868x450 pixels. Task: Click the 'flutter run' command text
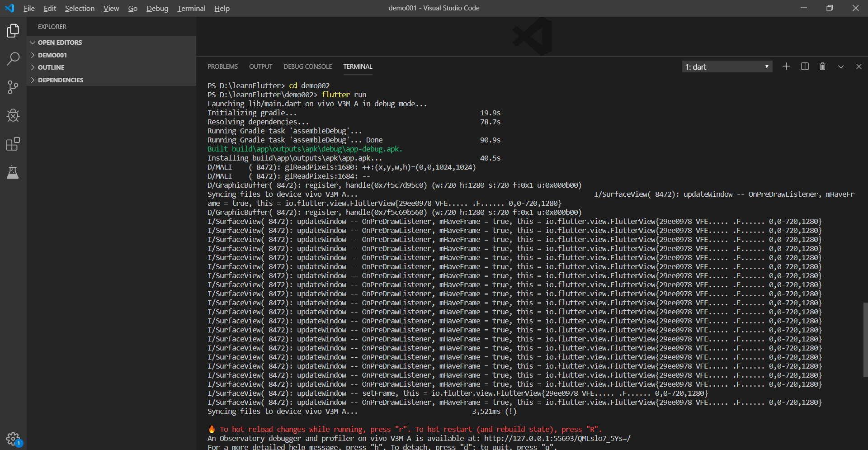click(344, 95)
